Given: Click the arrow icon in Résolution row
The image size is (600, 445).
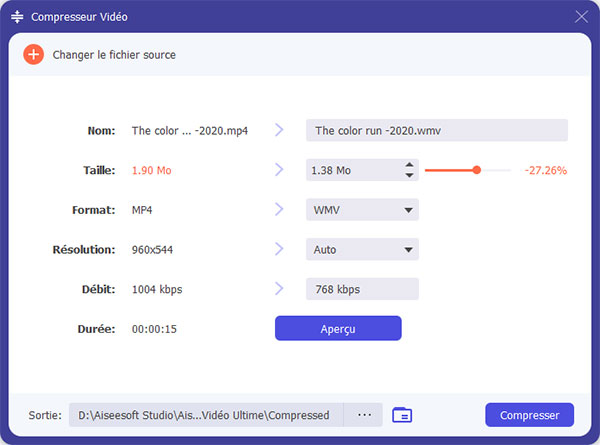Looking at the screenshot, I should (279, 249).
